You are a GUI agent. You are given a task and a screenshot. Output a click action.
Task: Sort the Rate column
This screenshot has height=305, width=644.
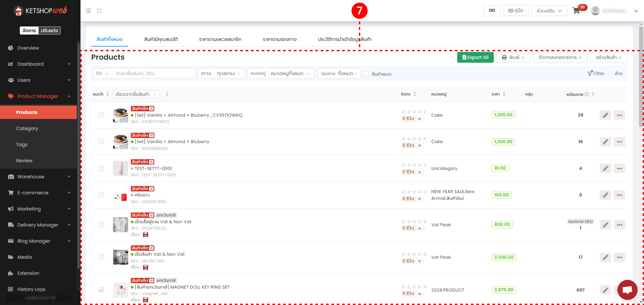tap(415, 94)
